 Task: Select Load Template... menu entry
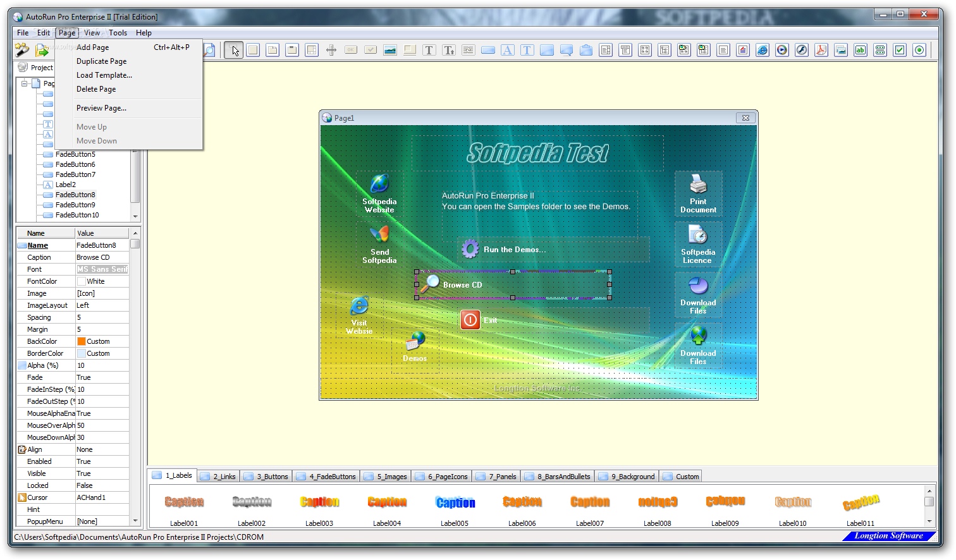tap(129, 75)
